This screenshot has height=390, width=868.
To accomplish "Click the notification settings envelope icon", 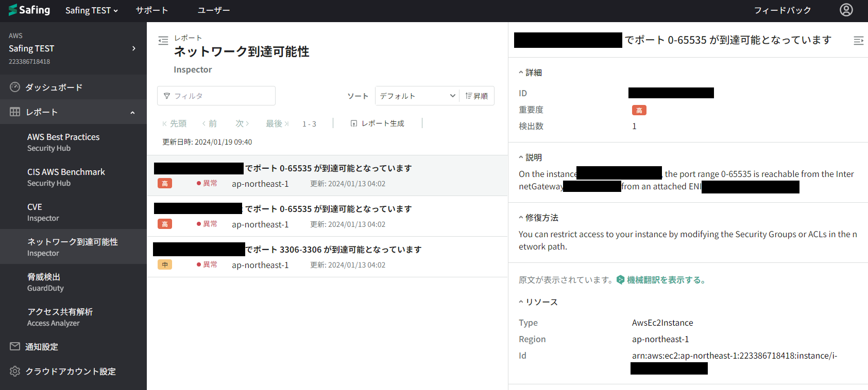I will [x=15, y=346].
